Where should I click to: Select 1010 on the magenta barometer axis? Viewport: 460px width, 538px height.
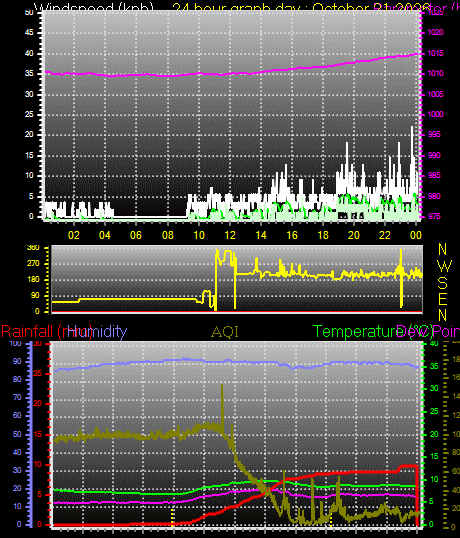pyautogui.click(x=435, y=73)
